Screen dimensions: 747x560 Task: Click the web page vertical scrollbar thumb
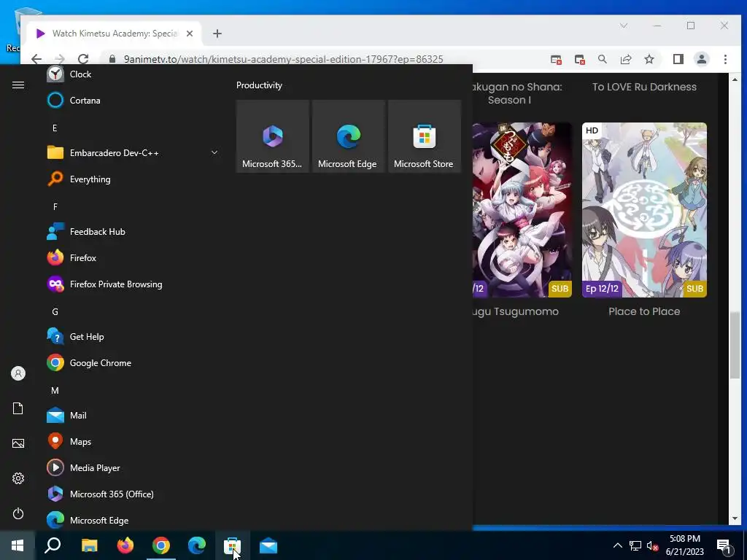pyautogui.click(x=735, y=345)
